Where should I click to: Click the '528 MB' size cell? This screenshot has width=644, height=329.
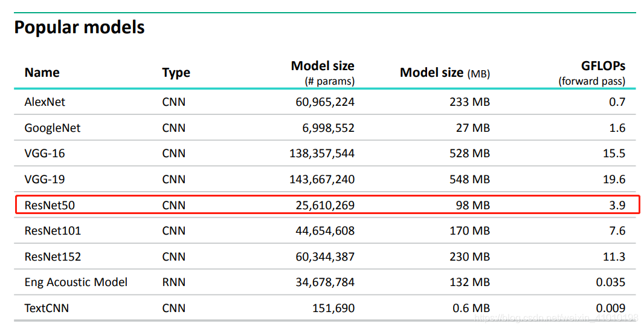[x=469, y=154]
